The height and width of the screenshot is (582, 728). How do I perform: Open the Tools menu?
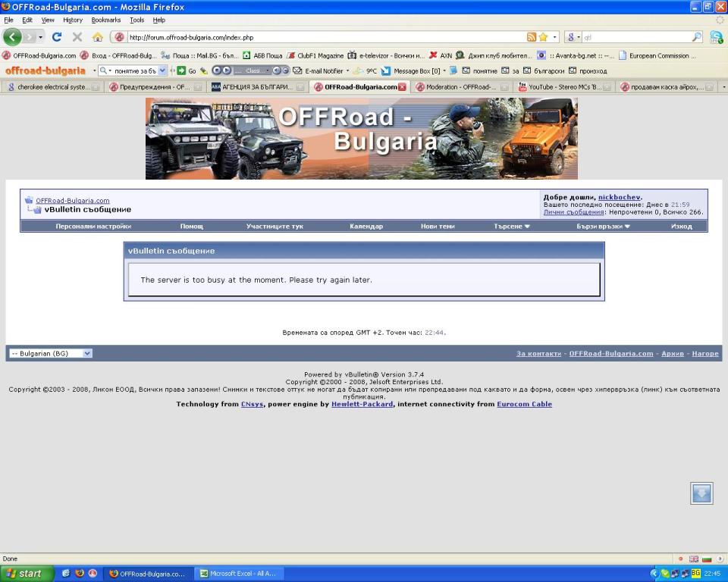click(x=137, y=20)
